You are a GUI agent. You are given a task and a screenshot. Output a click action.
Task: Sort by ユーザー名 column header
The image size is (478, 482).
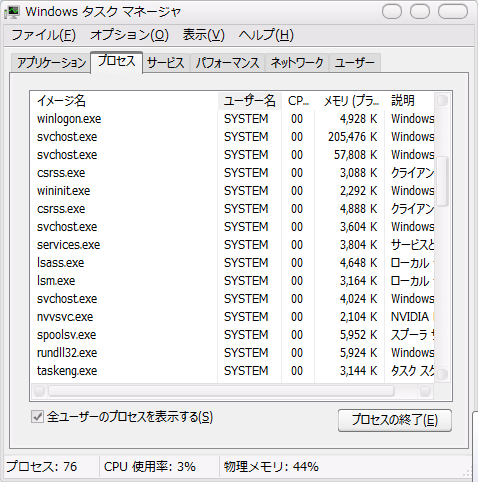(250, 101)
